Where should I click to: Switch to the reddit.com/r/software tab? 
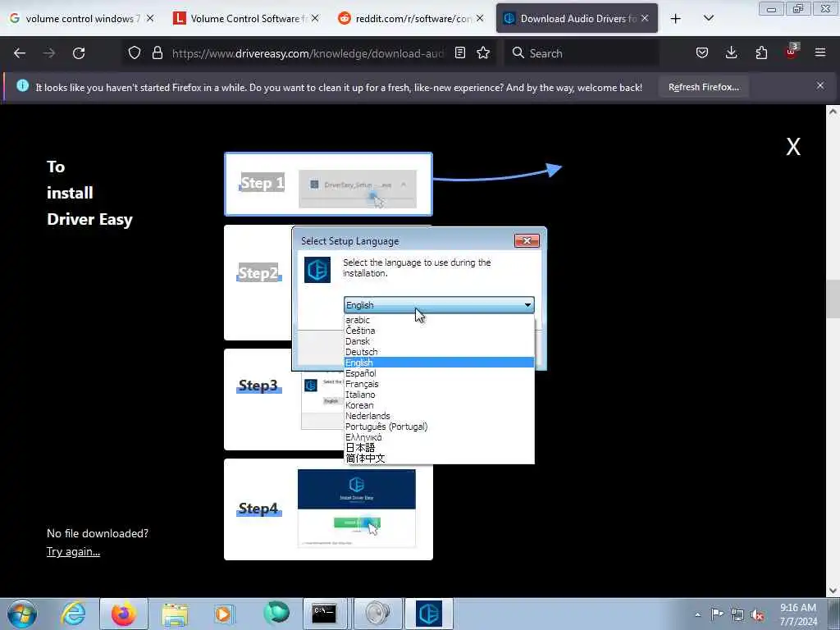(412, 19)
